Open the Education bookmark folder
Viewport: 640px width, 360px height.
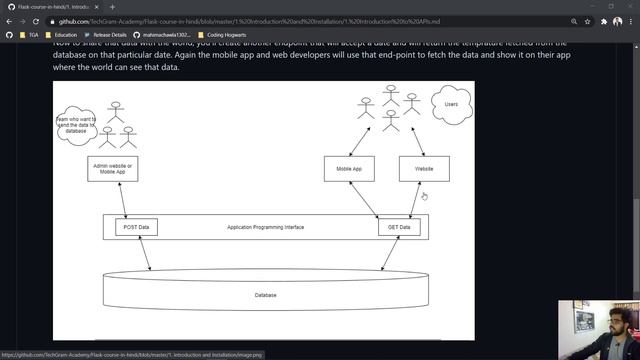coord(61,35)
